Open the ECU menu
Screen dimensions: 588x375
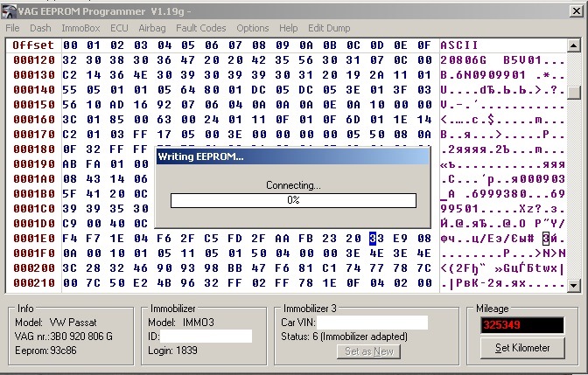[119, 28]
